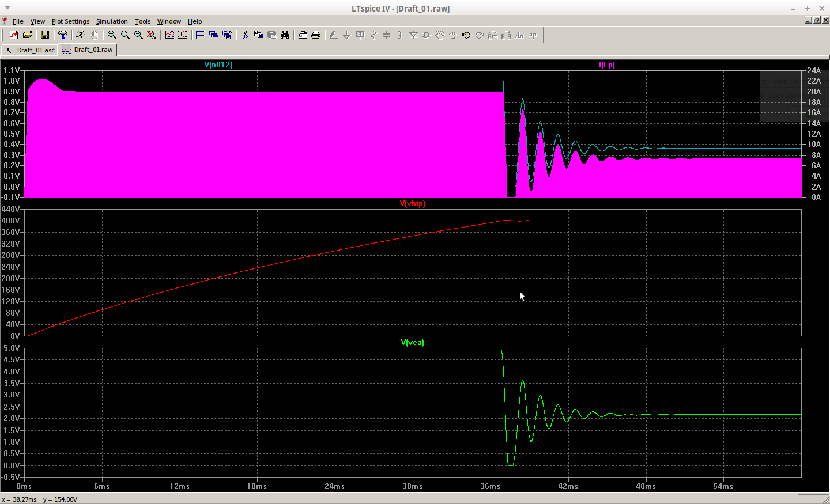
Task: Click the Resistor component icon
Action: [373, 35]
